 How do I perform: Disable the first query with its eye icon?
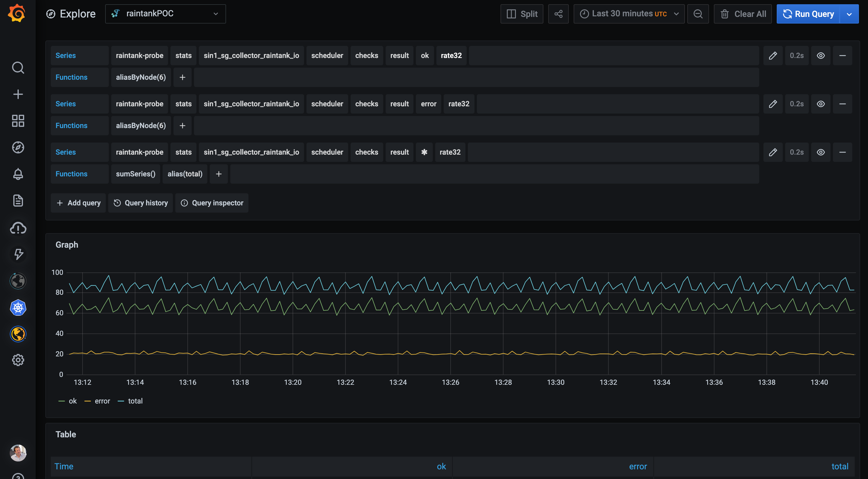coord(821,56)
